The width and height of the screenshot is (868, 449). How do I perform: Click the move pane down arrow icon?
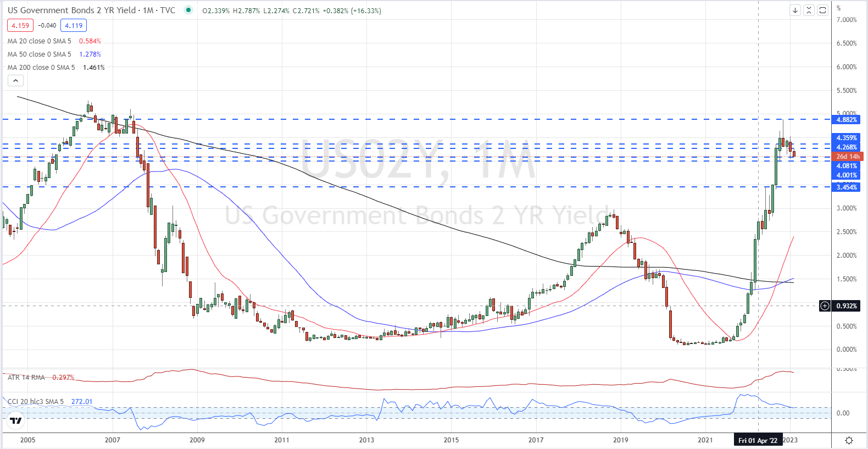[x=795, y=10]
